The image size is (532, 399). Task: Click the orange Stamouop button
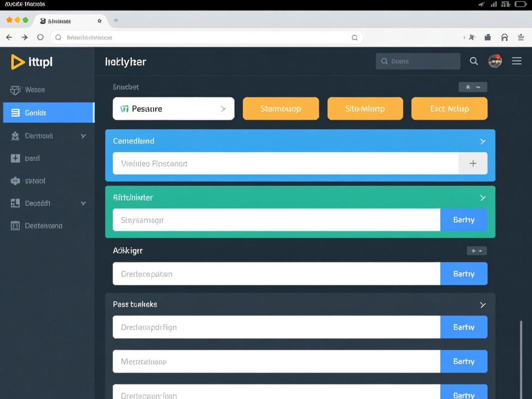point(281,109)
